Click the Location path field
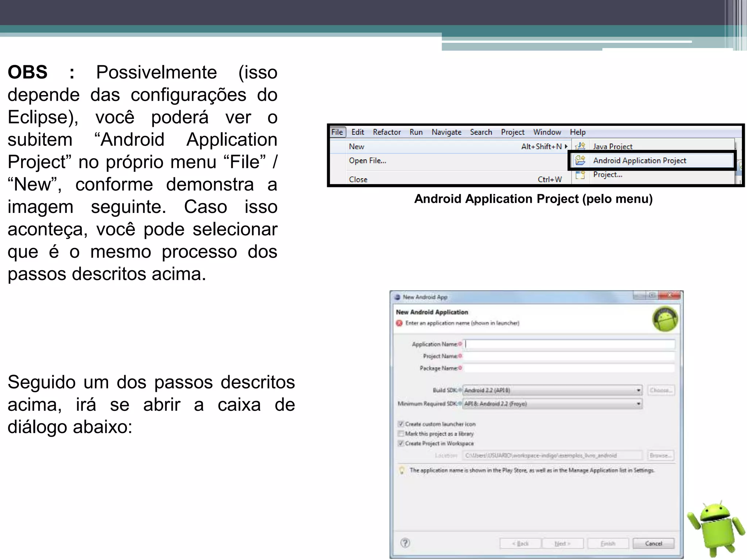 [553, 455]
